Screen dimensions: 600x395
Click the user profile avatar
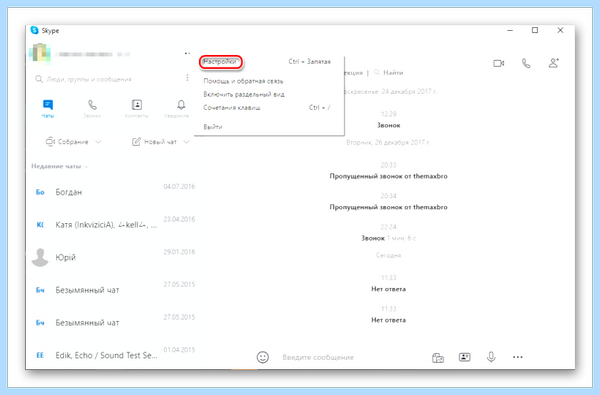[39, 54]
